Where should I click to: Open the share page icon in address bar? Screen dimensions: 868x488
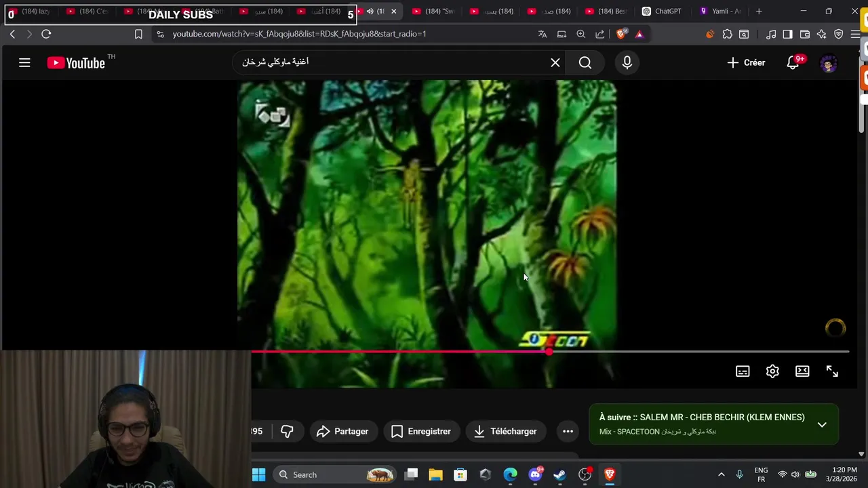(600, 34)
